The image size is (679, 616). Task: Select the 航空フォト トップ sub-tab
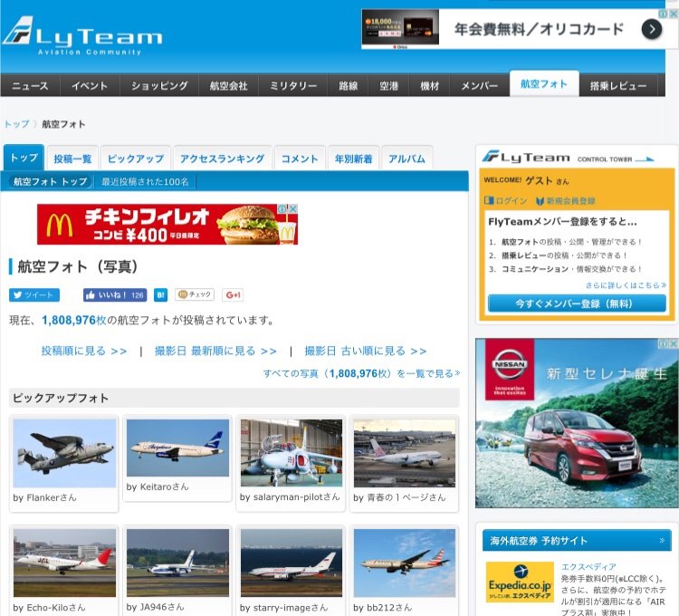point(51,181)
